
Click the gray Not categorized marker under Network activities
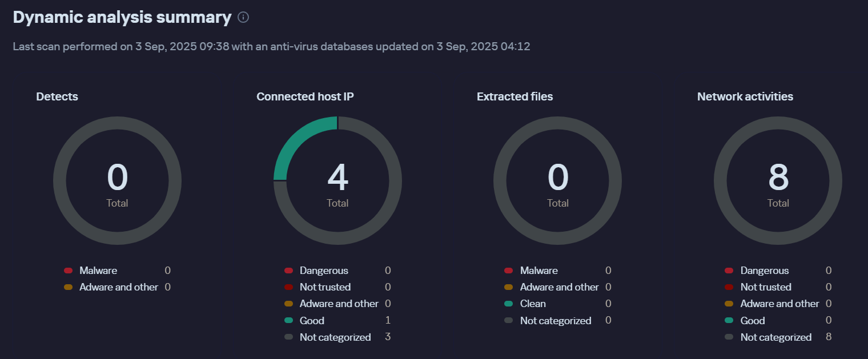pyautogui.click(x=729, y=337)
